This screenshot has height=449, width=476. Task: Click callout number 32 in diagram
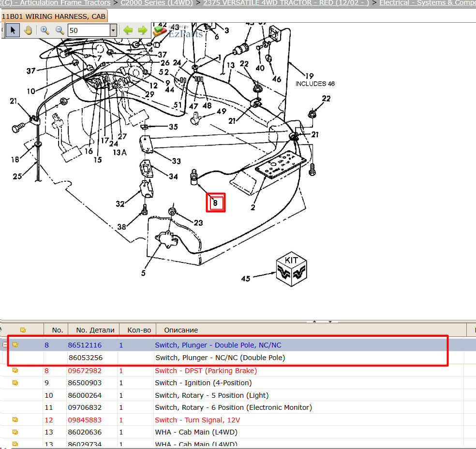[x=120, y=204]
